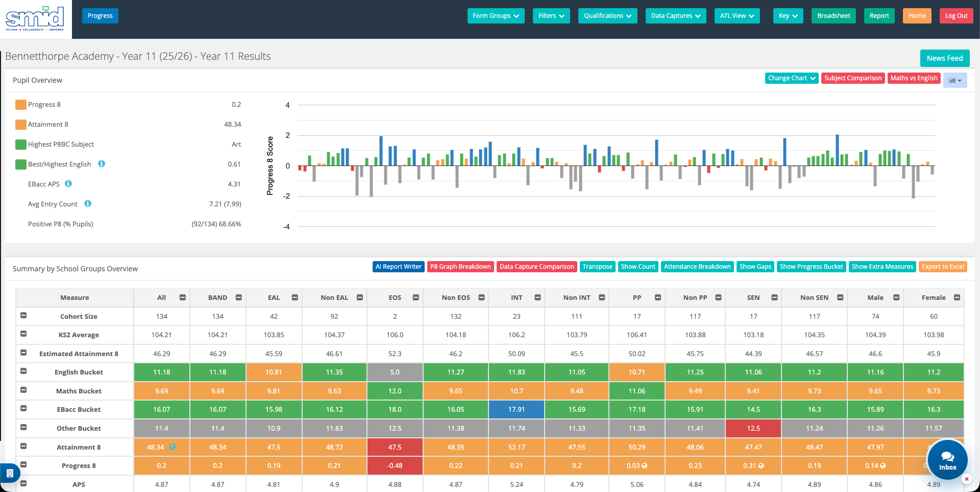This screenshot has height=492, width=980.
Task: Click the Transpose button
Action: pyautogui.click(x=597, y=267)
